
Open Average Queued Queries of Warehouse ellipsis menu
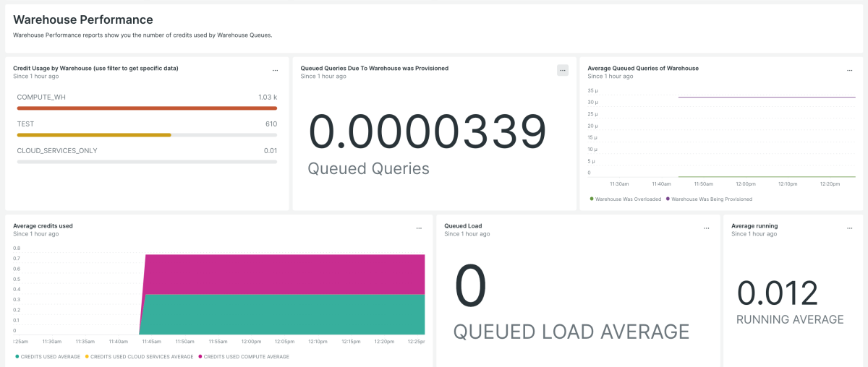pos(849,71)
